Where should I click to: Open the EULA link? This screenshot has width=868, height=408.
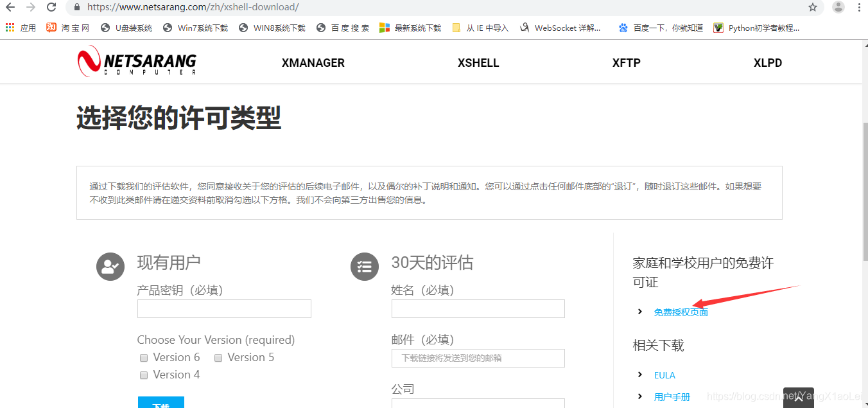click(664, 375)
